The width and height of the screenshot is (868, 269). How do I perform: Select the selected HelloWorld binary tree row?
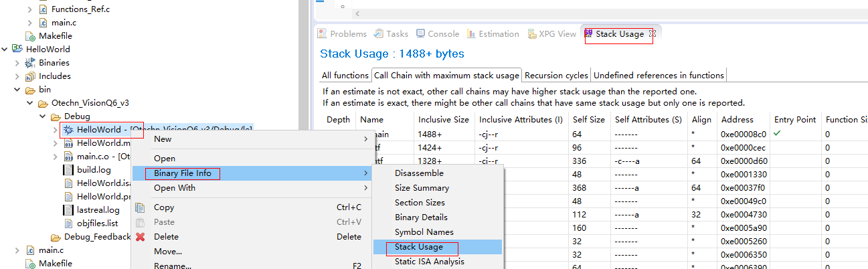coord(157,129)
